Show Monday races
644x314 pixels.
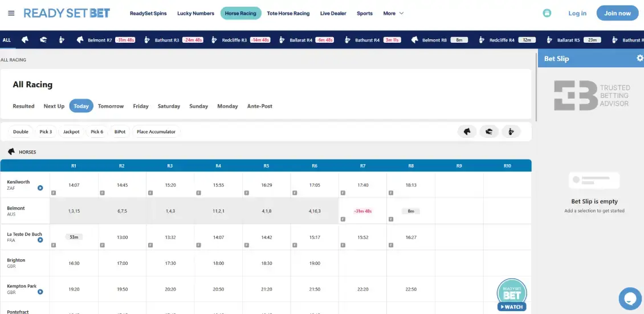tap(227, 106)
